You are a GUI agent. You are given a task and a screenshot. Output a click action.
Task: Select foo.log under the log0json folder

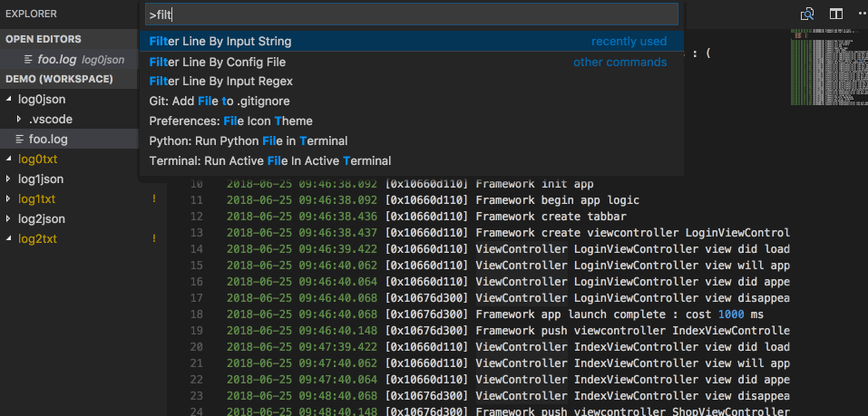pyautogui.click(x=69, y=139)
